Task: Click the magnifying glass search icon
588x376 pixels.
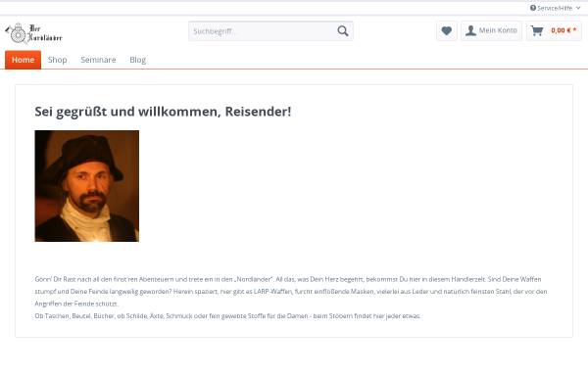Action: pos(343,31)
